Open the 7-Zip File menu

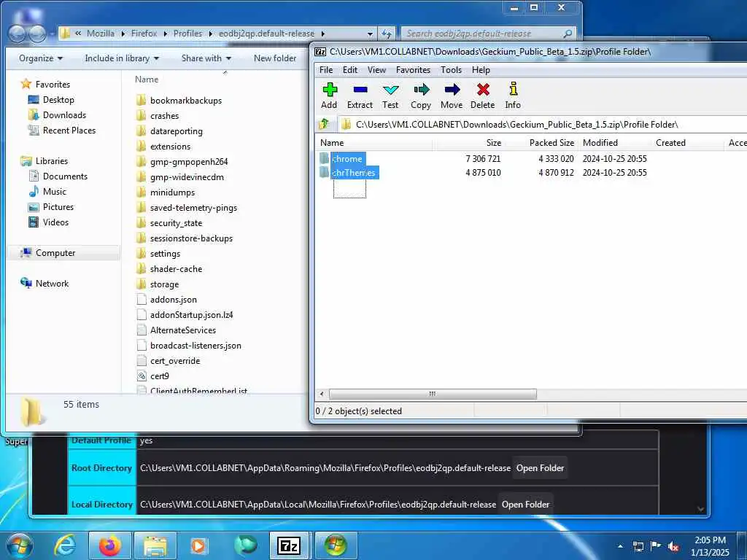pos(326,70)
